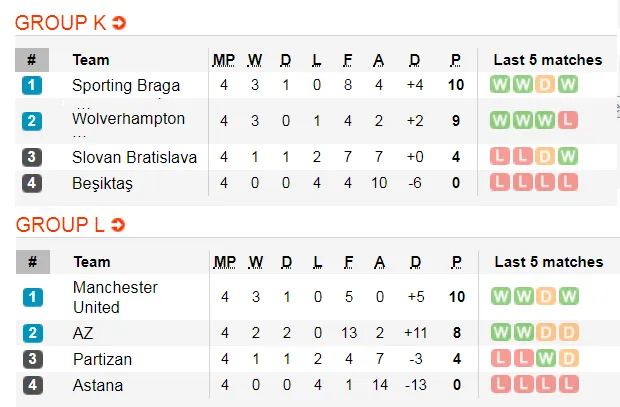Sort Group K by the MP column
The height and width of the screenshot is (407, 620).
[224, 60]
